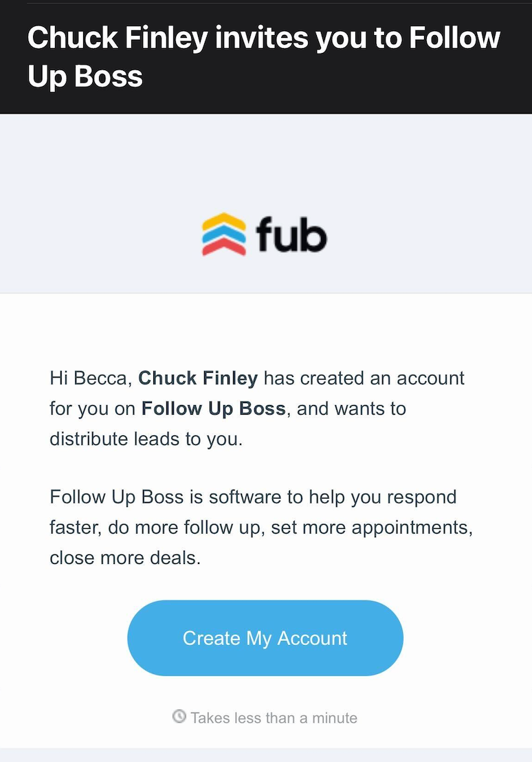This screenshot has width=532, height=762.
Task: Click 'Up Boss' on the header's second line
Action: 85,77
